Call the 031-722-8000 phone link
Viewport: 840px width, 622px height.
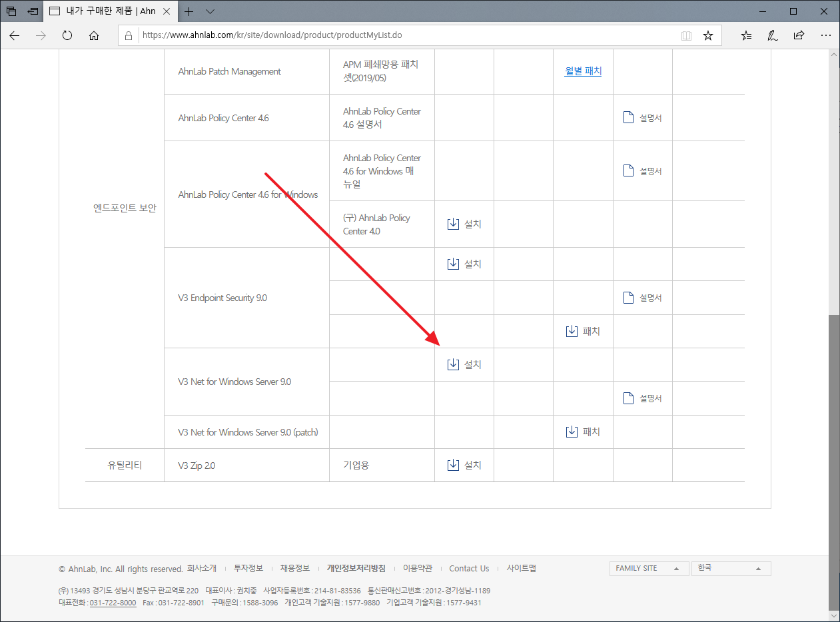[113, 603]
